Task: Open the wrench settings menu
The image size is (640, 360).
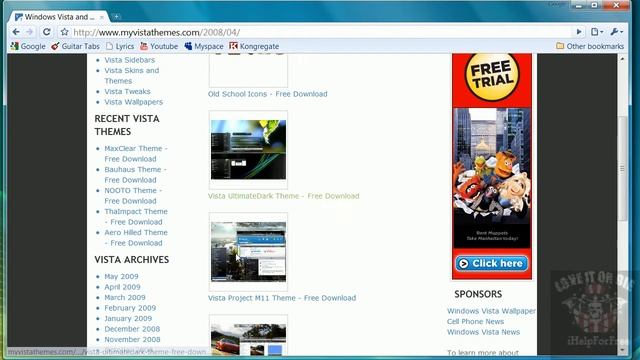Action: click(616, 32)
